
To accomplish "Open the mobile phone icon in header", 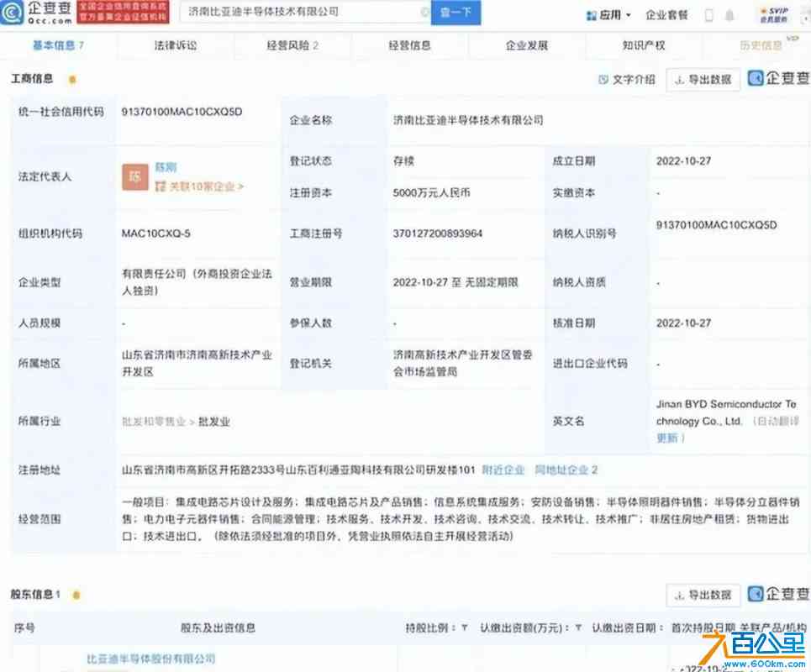I will point(709,15).
